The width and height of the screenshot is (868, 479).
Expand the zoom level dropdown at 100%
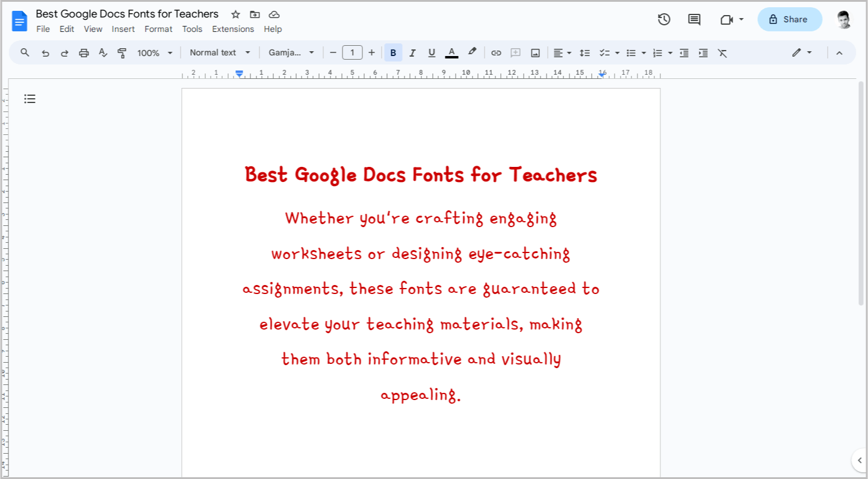click(154, 52)
